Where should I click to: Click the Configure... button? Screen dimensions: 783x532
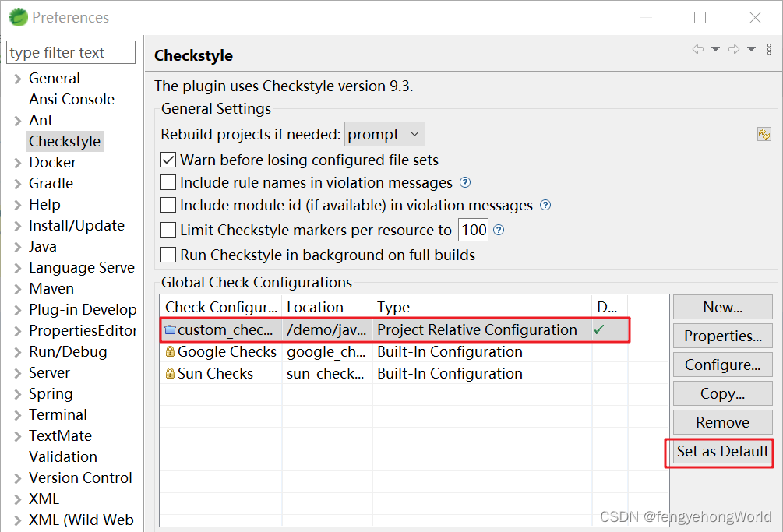[x=722, y=365]
